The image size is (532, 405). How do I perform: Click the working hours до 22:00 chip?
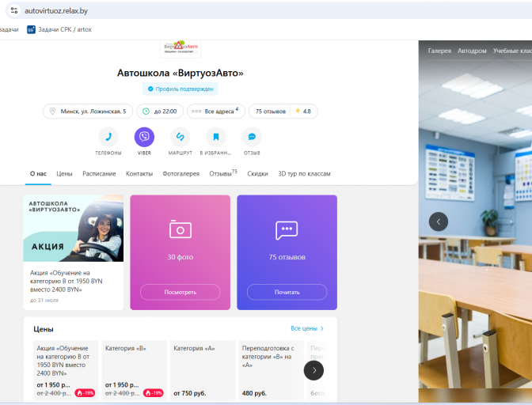click(x=160, y=112)
